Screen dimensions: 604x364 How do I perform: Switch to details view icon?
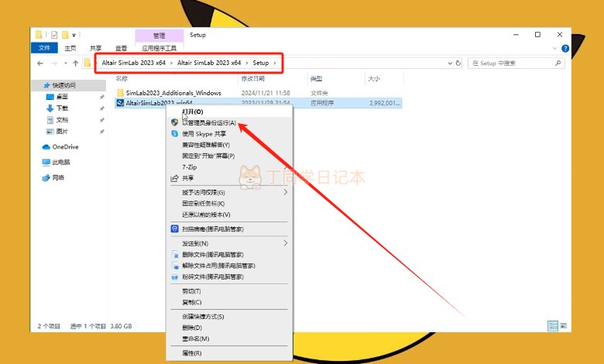pyautogui.click(x=553, y=326)
